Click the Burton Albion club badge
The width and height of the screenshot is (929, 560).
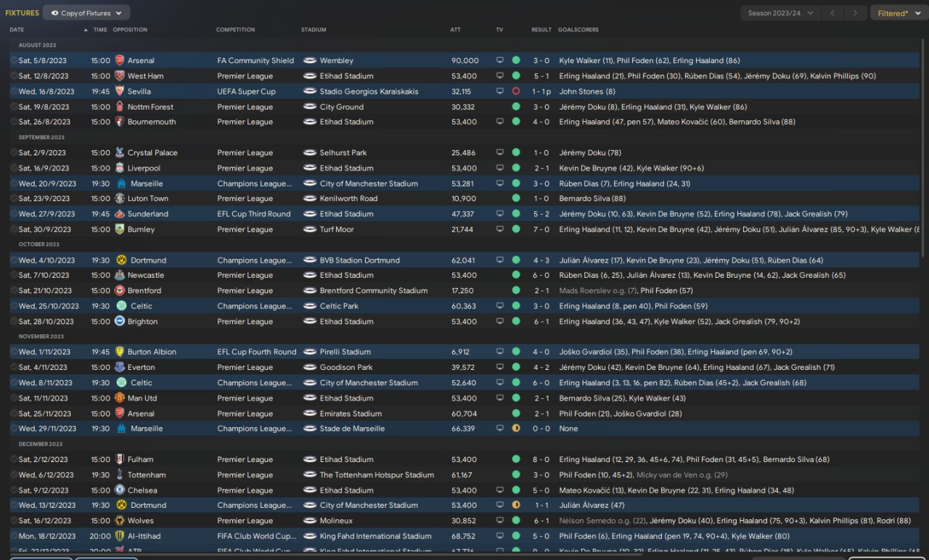tap(120, 352)
